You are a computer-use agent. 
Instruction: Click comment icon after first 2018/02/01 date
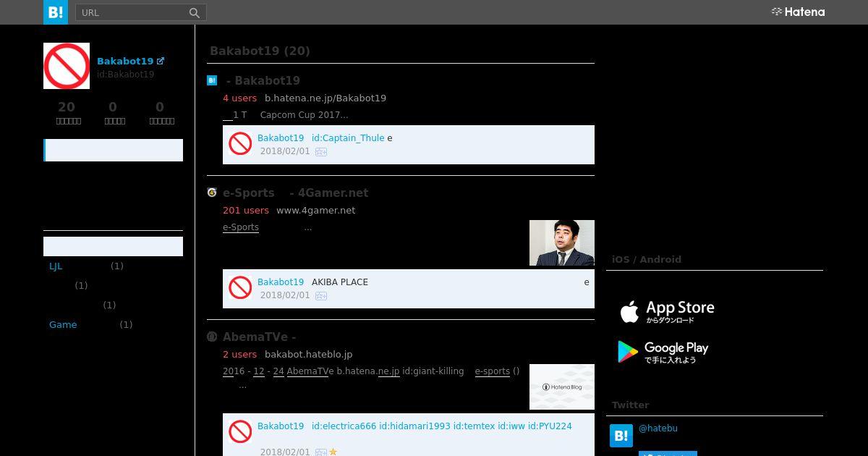click(x=321, y=152)
